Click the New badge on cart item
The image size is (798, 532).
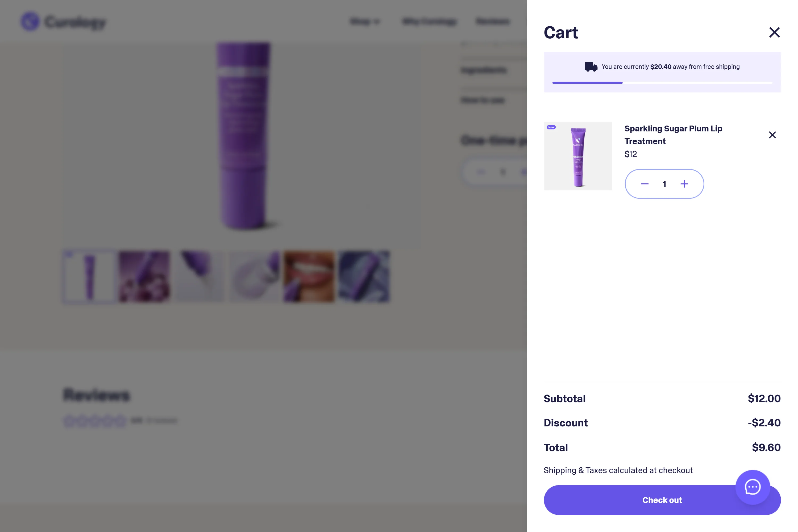pyautogui.click(x=551, y=127)
